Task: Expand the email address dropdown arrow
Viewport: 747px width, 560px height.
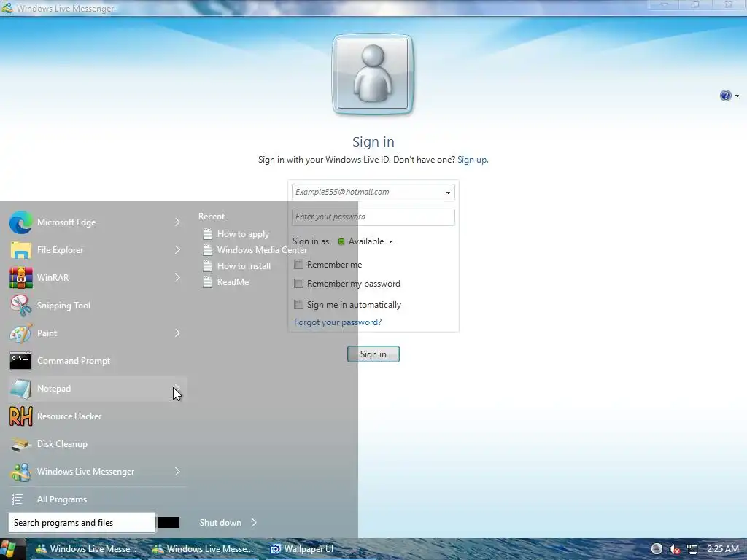Action: 448,192
